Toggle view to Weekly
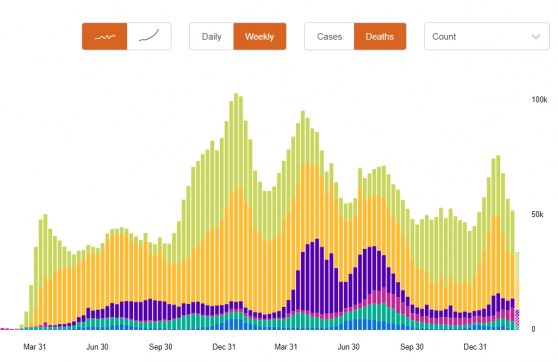 [259, 37]
